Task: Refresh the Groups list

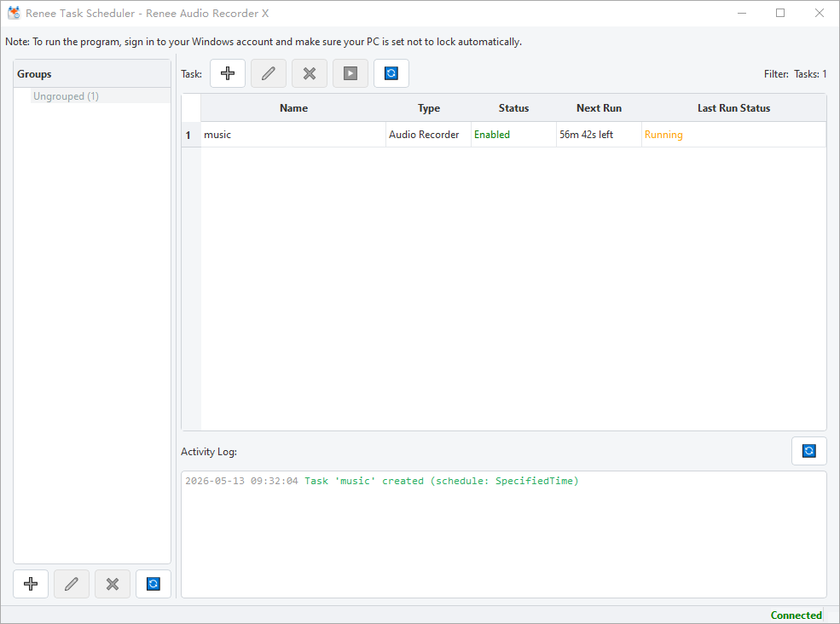Action: [x=154, y=584]
